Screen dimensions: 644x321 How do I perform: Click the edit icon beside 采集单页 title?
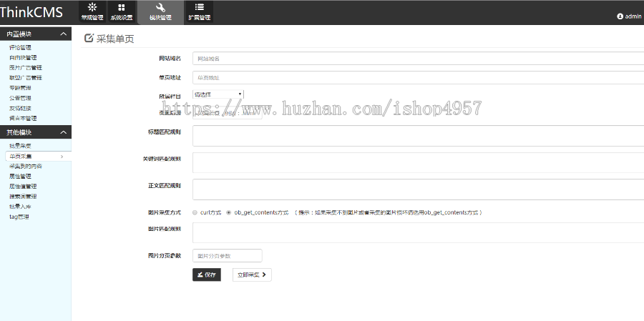[x=88, y=38]
